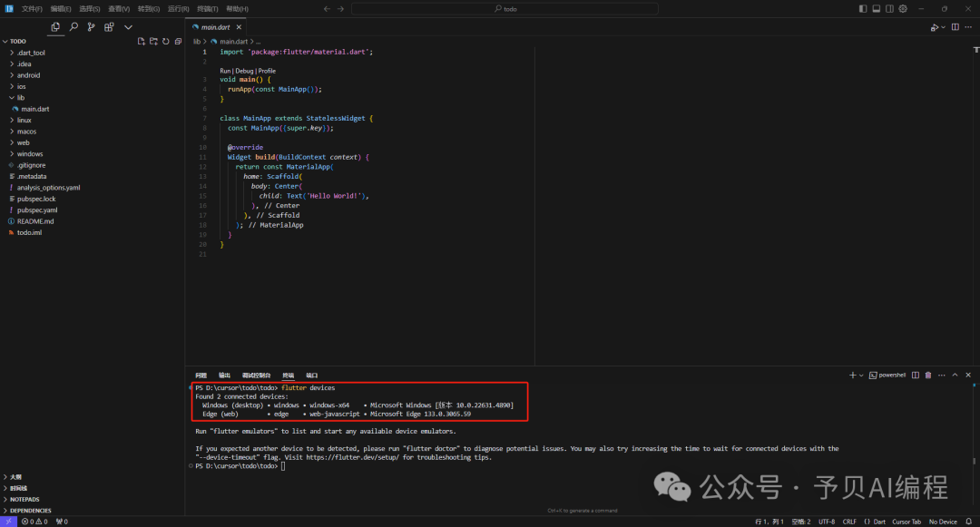The image size is (980, 527).
Task: Select the main.dart editor tab
Action: tap(216, 27)
